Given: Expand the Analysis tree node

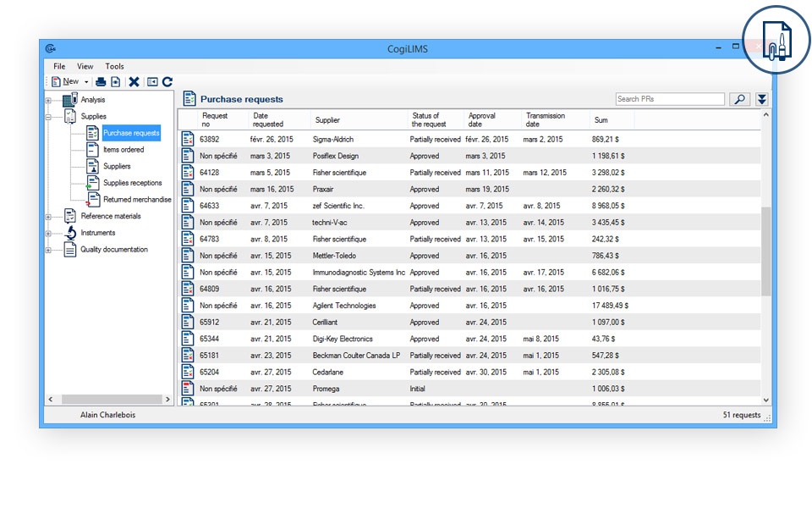Looking at the screenshot, I should coord(49,100).
